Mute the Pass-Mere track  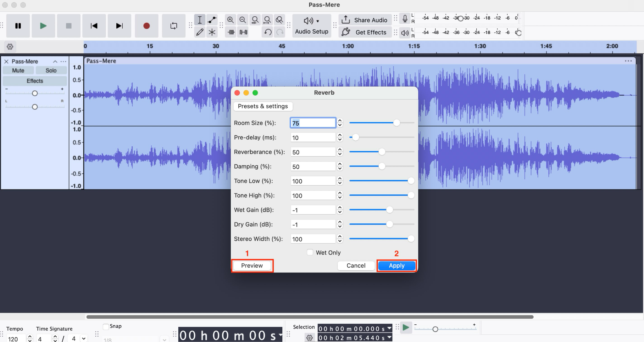[x=18, y=70]
